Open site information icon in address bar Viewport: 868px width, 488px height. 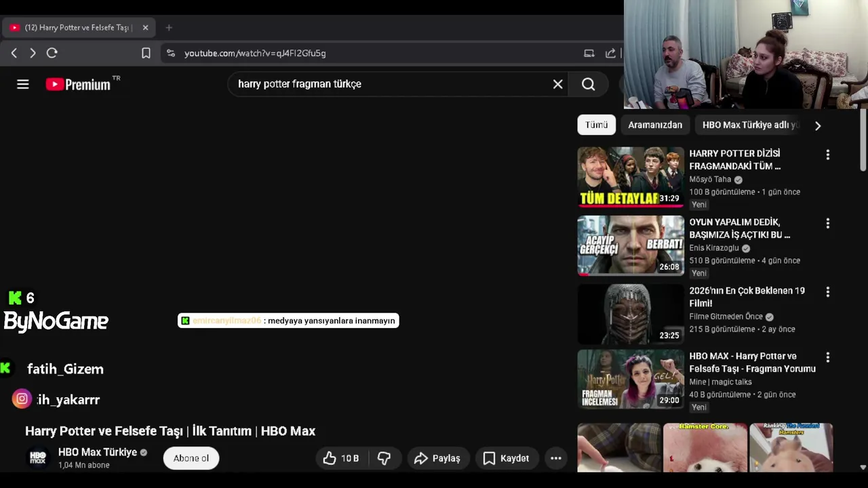pyautogui.click(x=171, y=53)
